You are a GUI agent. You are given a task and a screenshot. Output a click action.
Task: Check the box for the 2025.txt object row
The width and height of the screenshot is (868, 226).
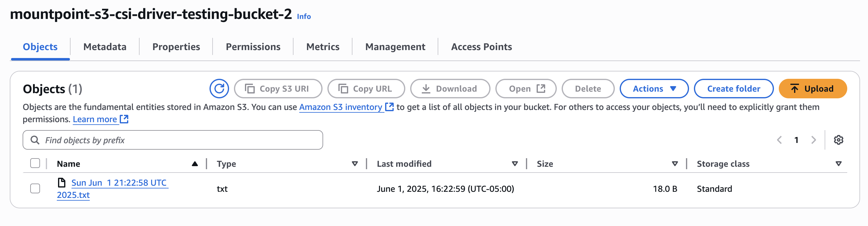pos(35,188)
